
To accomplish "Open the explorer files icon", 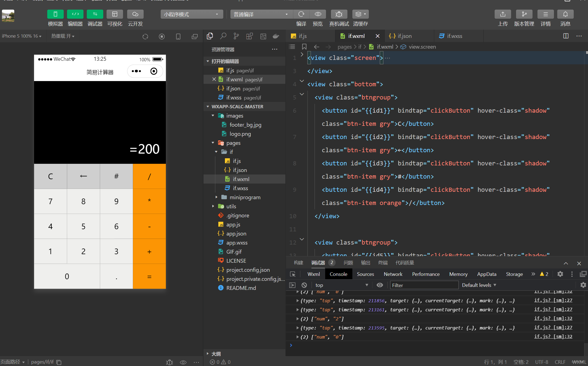I will tap(210, 36).
